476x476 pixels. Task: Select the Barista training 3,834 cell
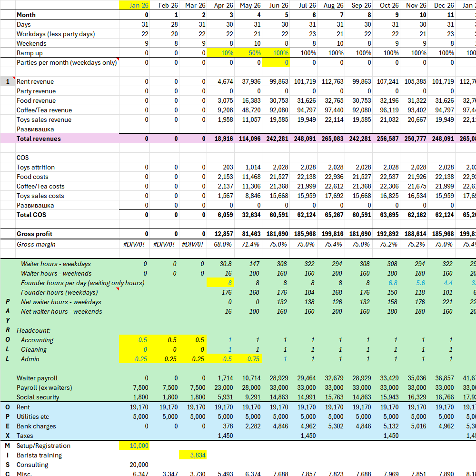pyautogui.click(x=193, y=455)
